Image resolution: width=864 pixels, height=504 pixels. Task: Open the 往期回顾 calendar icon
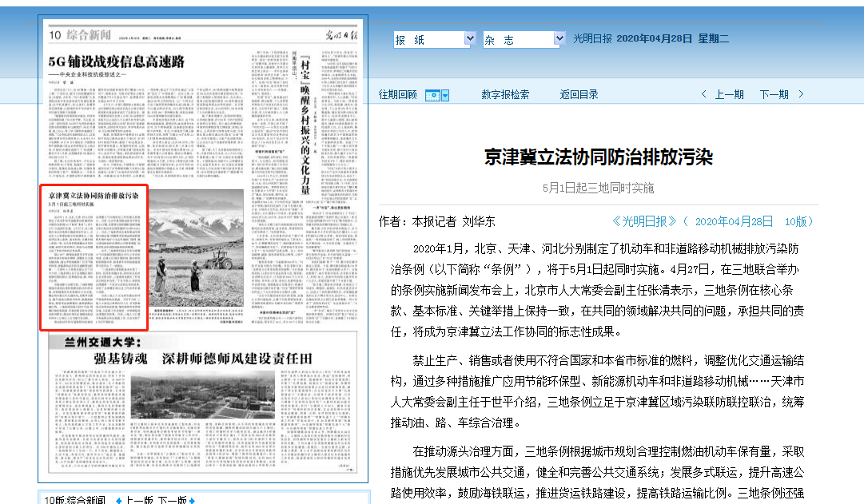coord(432,95)
